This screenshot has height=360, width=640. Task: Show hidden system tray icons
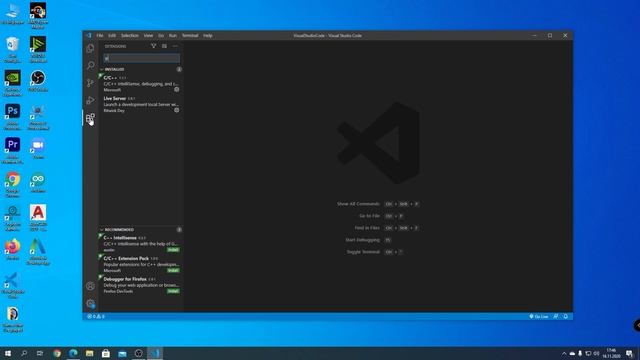coord(564,353)
